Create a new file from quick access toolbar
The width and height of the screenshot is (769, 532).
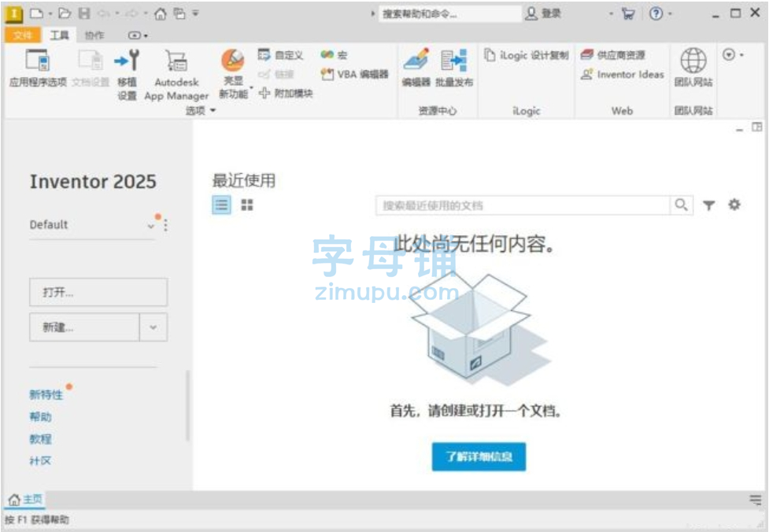(x=37, y=13)
